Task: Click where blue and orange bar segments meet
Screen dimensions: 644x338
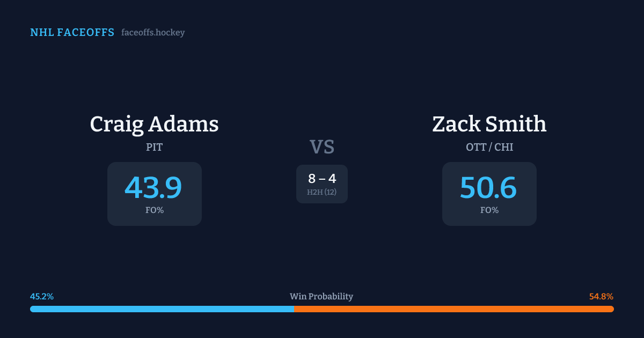Action: click(294, 309)
